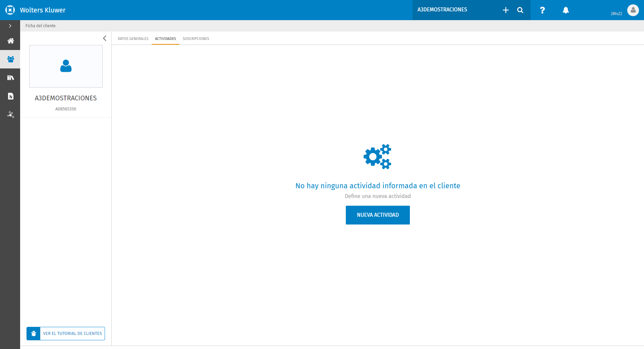Collapse the client info panel chevron
The height and width of the screenshot is (349, 644).
tap(105, 38)
